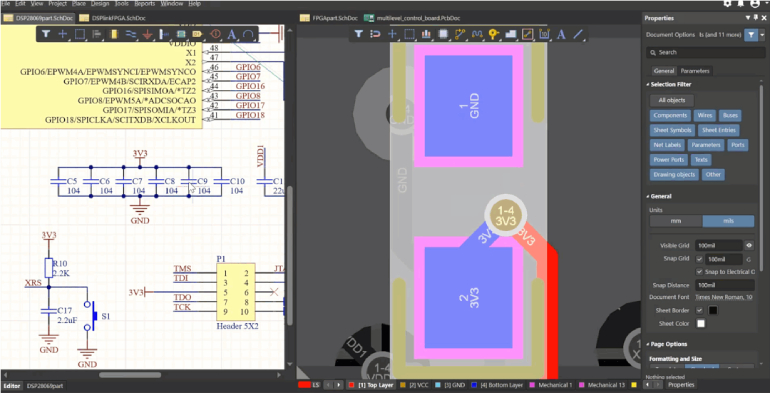Click the place via icon in PCB toolbar
The height and width of the screenshot is (393, 770).
point(494,34)
